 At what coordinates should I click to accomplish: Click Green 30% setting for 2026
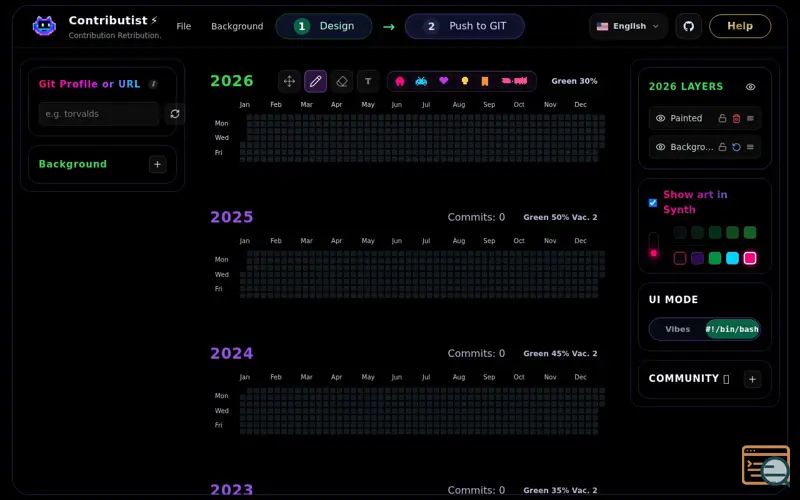[574, 81]
